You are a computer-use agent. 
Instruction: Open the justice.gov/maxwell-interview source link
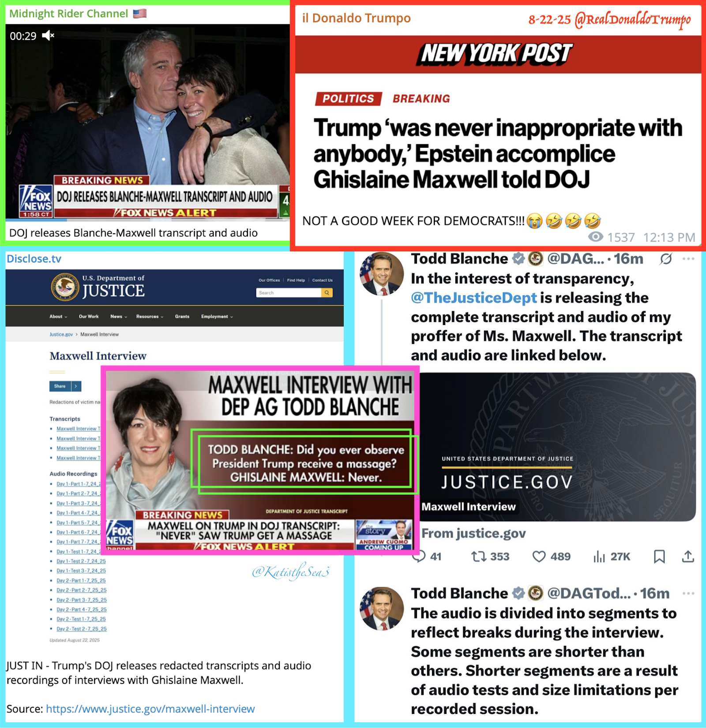point(150,709)
